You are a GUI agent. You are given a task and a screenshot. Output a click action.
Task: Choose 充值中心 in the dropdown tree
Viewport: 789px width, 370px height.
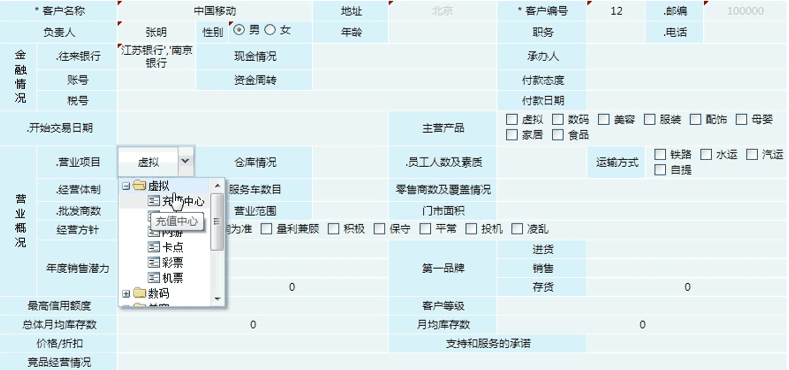183,201
